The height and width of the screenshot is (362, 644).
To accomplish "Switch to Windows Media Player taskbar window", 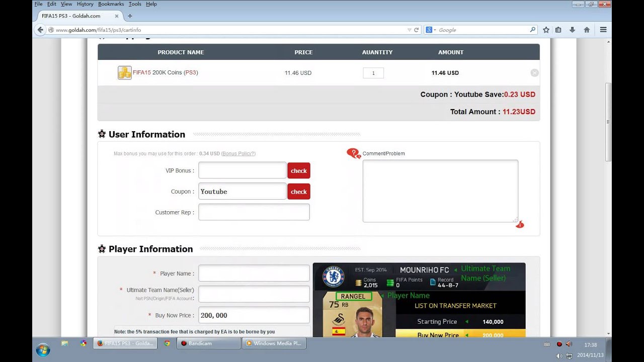I will click(x=274, y=343).
